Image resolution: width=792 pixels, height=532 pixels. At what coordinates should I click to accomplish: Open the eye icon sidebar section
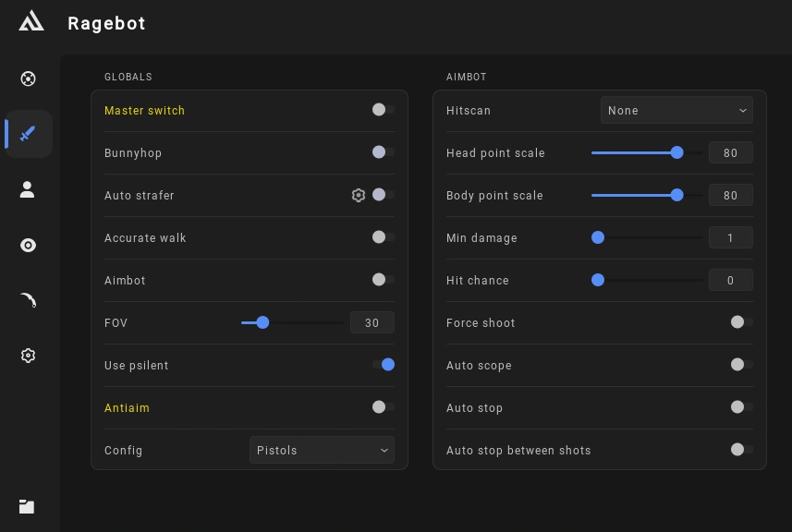(x=29, y=246)
